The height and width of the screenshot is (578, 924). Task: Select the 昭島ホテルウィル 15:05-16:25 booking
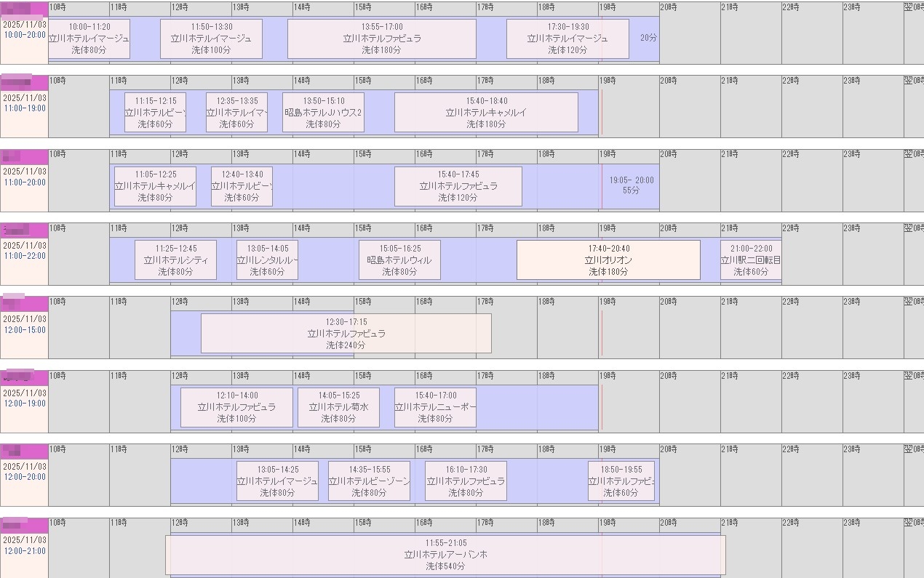[x=399, y=260]
